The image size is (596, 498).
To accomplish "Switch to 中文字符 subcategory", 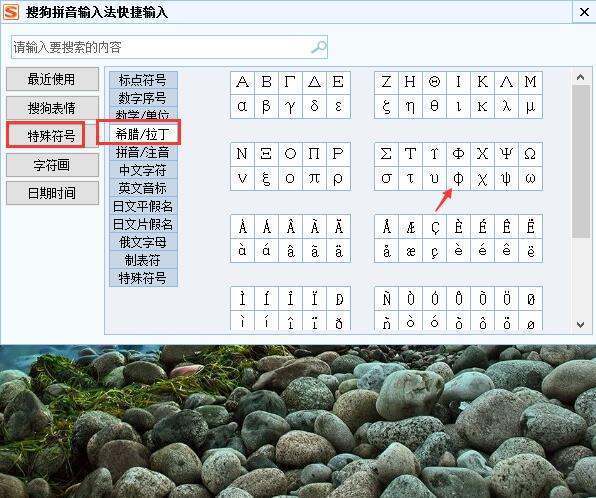I will point(143,170).
